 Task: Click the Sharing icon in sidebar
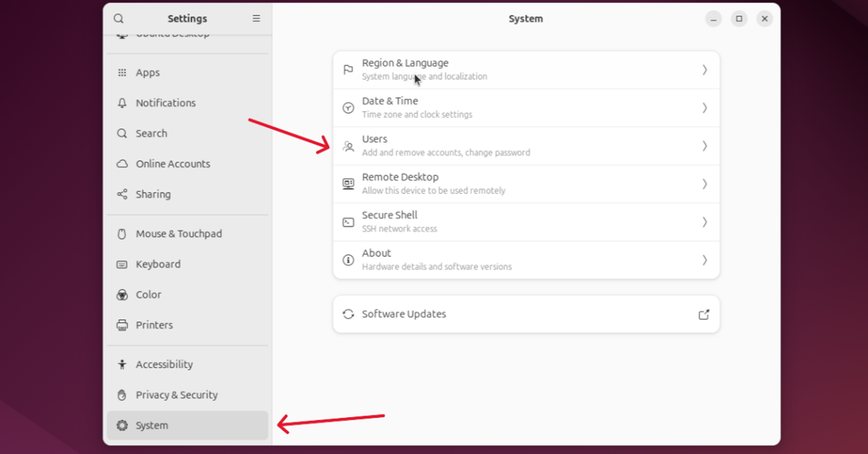pyautogui.click(x=122, y=194)
